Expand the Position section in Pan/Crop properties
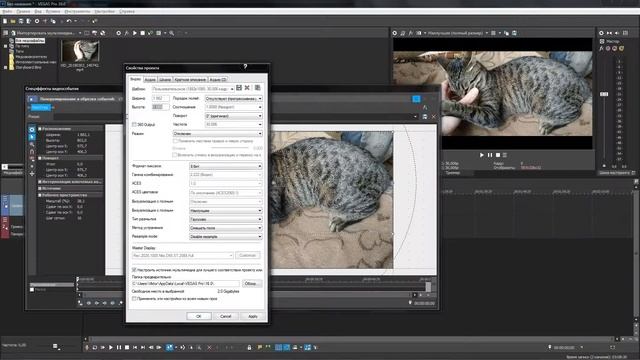Image resolution: width=640 pixels, height=360 pixels. (x=40, y=129)
